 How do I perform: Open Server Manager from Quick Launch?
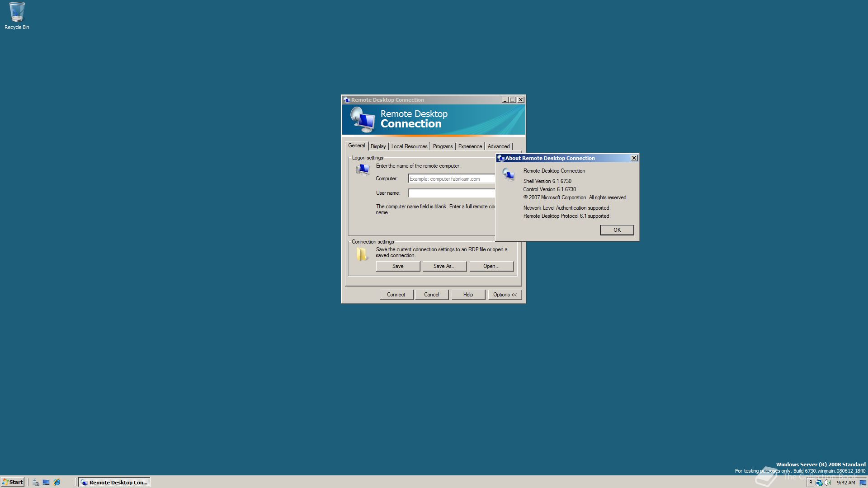pos(36,482)
